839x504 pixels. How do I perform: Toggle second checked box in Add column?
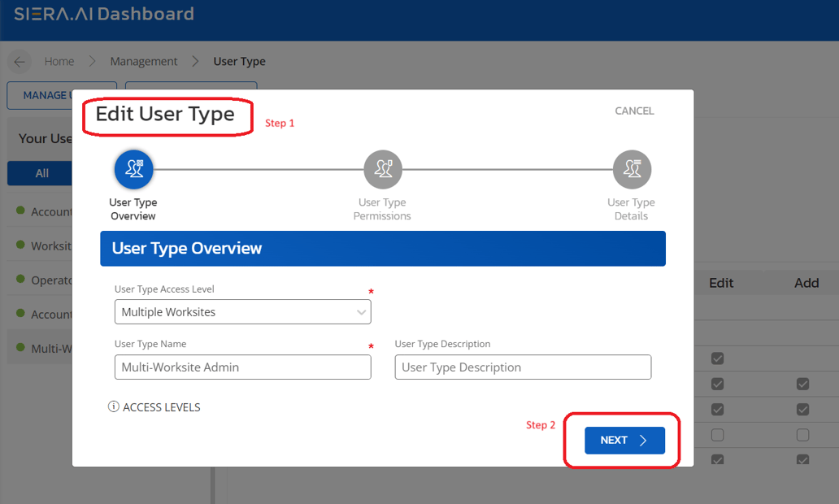tap(802, 410)
